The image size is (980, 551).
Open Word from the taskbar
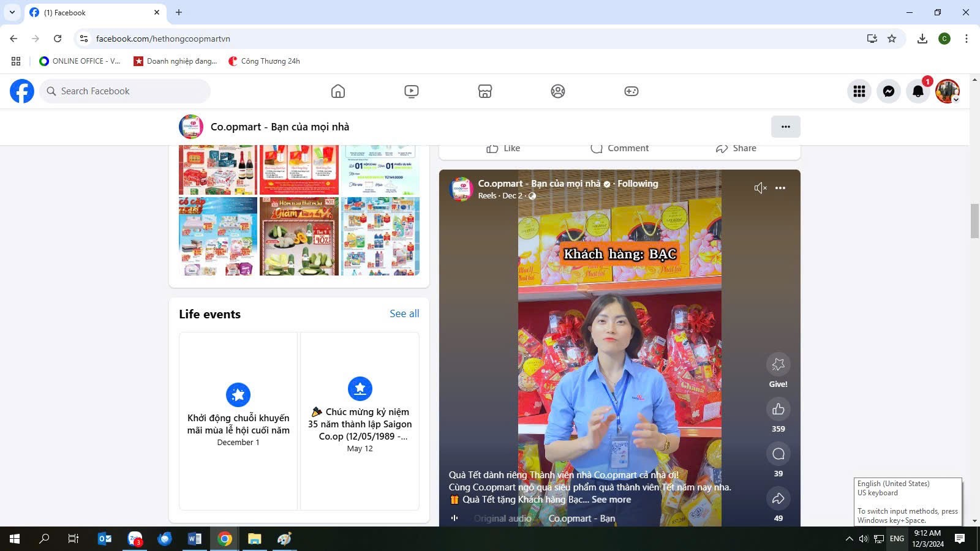pos(195,539)
